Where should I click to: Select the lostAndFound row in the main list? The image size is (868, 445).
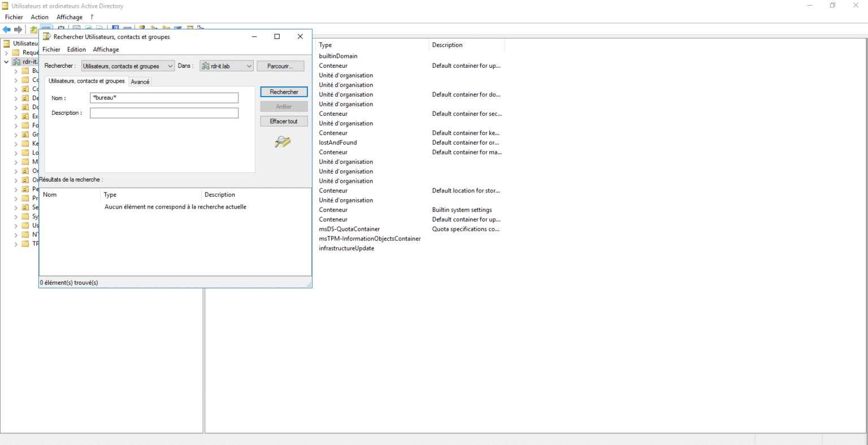pos(338,142)
